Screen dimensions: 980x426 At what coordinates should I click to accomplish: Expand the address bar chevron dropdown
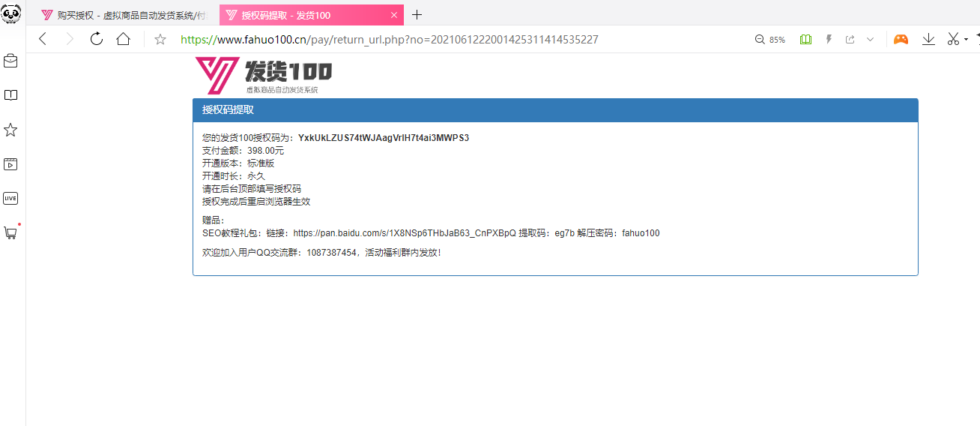pos(870,40)
